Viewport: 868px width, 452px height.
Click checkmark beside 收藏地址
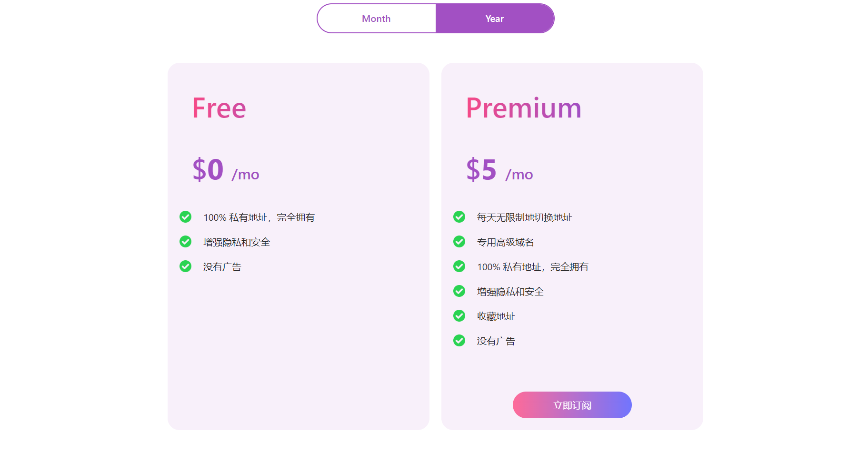(459, 316)
